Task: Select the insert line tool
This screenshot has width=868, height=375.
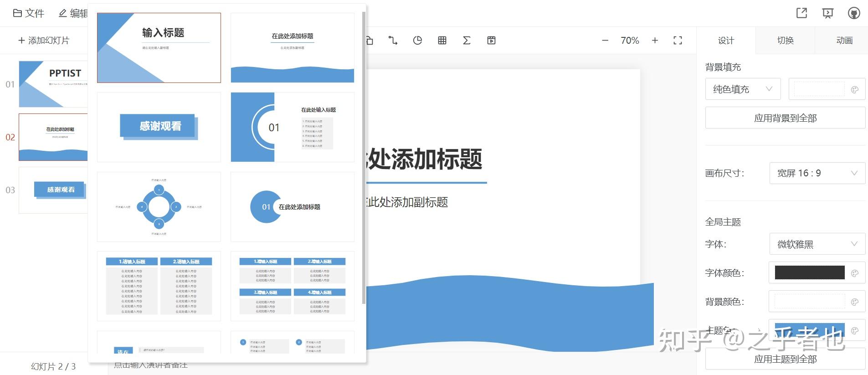Action: 393,41
